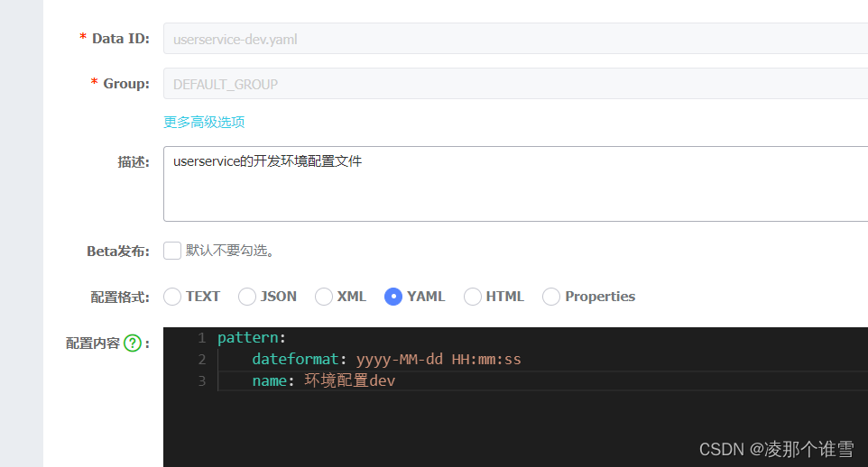Click line number 3 in the editor gutter
This screenshot has height=467, width=868.
tap(202, 381)
